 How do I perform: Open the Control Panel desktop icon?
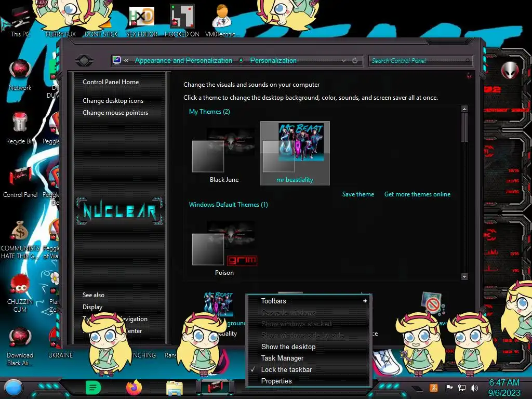(x=20, y=182)
